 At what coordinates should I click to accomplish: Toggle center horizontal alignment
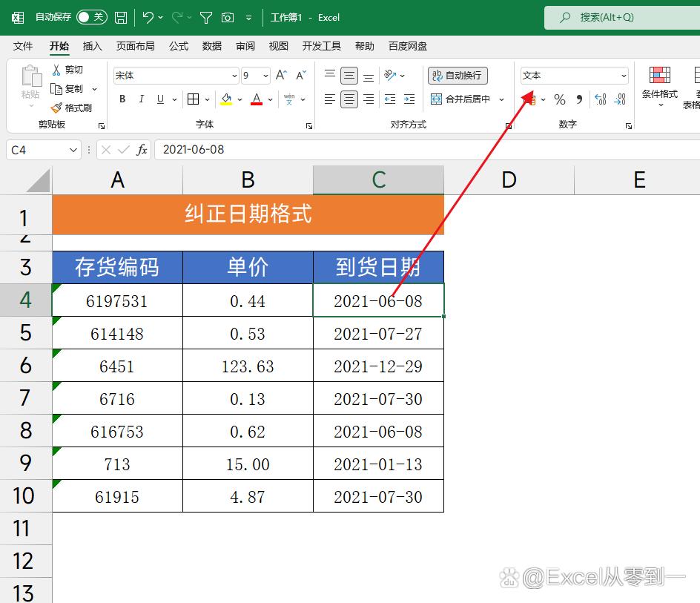(x=349, y=99)
